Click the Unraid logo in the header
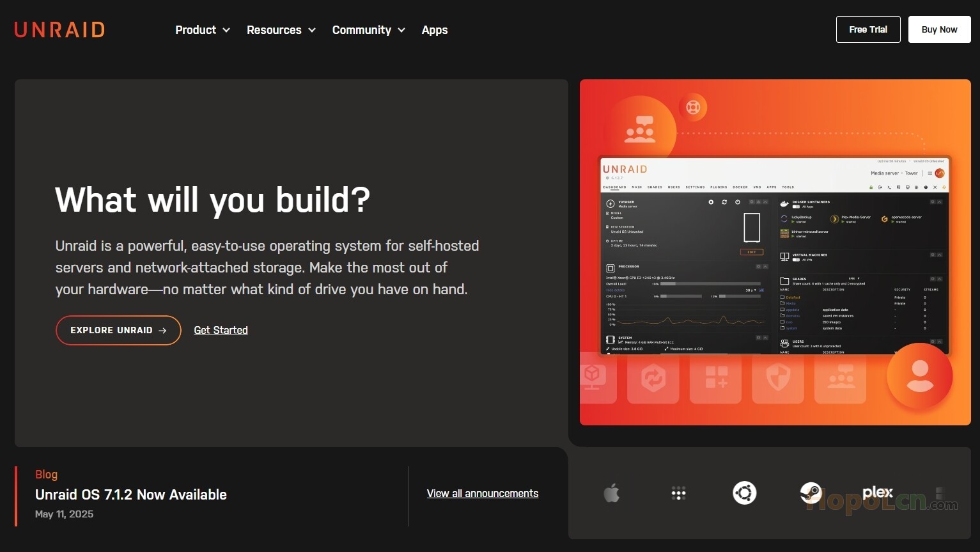This screenshot has width=980, height=552. point(59,29)
